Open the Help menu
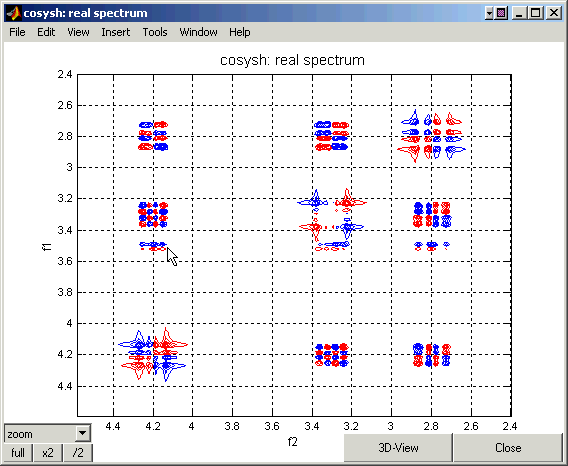 [x=239, y=32]
